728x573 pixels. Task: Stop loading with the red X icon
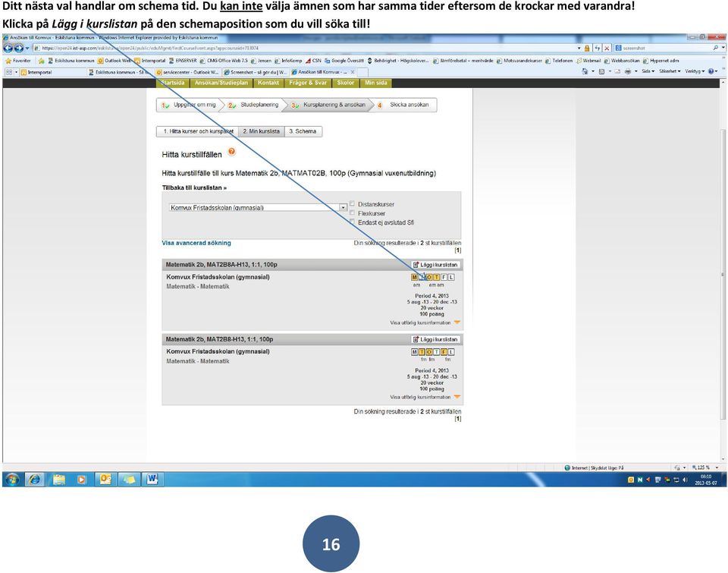(x=607, y=48)
